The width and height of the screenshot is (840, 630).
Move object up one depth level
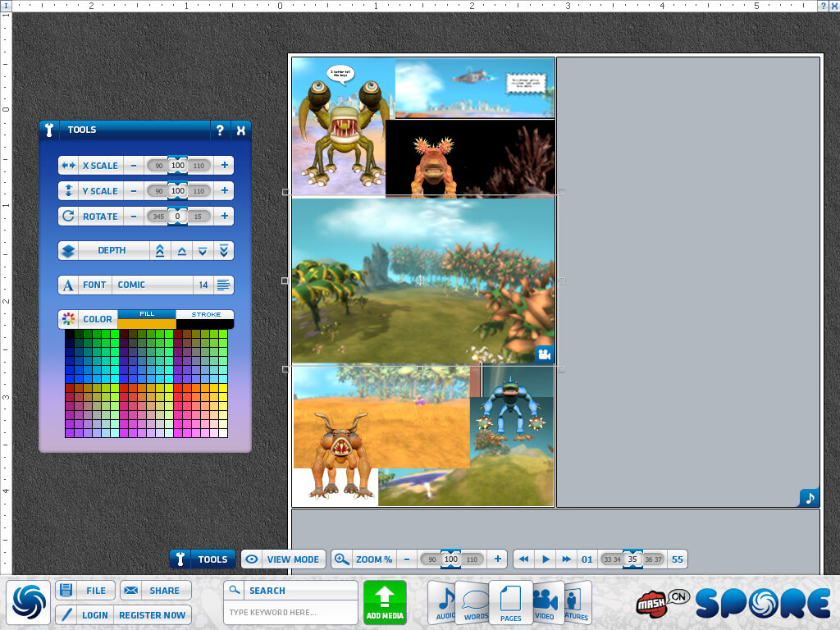[181, 251]
